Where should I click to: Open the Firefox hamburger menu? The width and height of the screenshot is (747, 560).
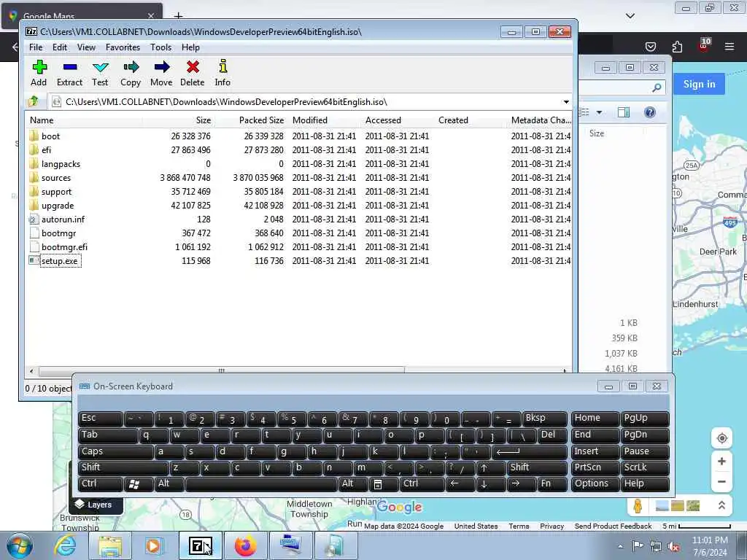tap(729, 47)
